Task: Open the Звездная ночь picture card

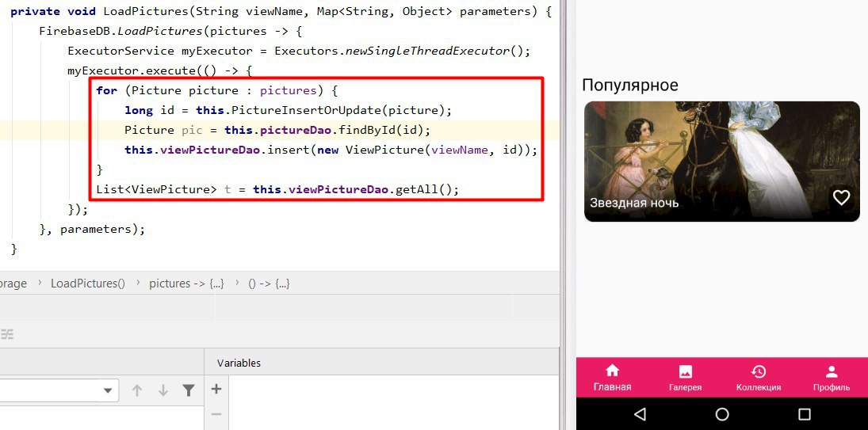Action: [722, 162]
